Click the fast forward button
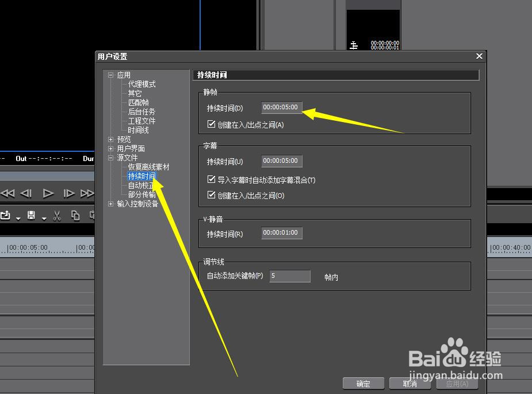Viewport: 532px width, 394px height. (x=87, y=193)
